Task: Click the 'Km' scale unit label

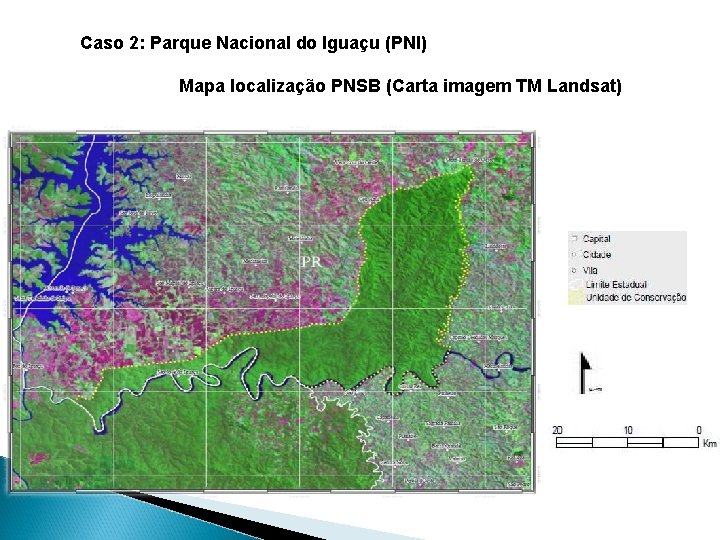Action: 709,443
